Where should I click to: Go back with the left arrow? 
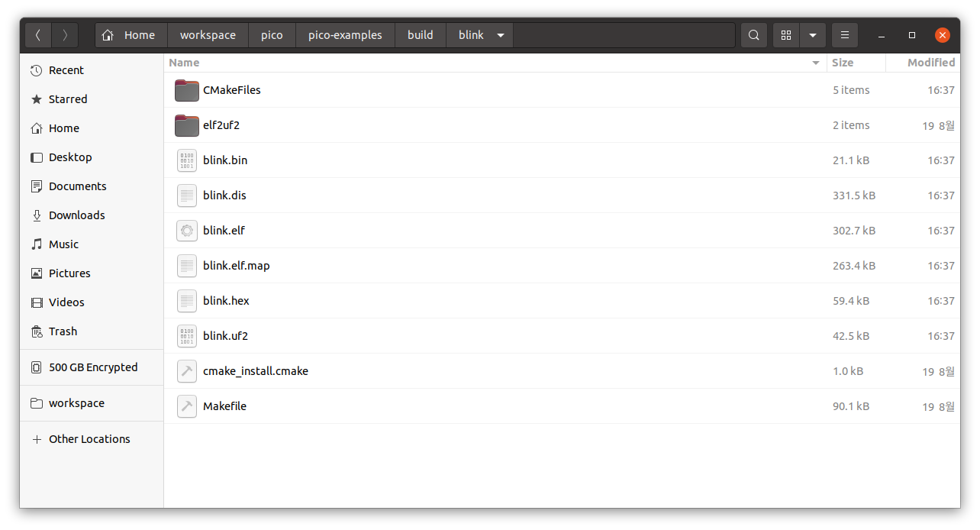38,35
